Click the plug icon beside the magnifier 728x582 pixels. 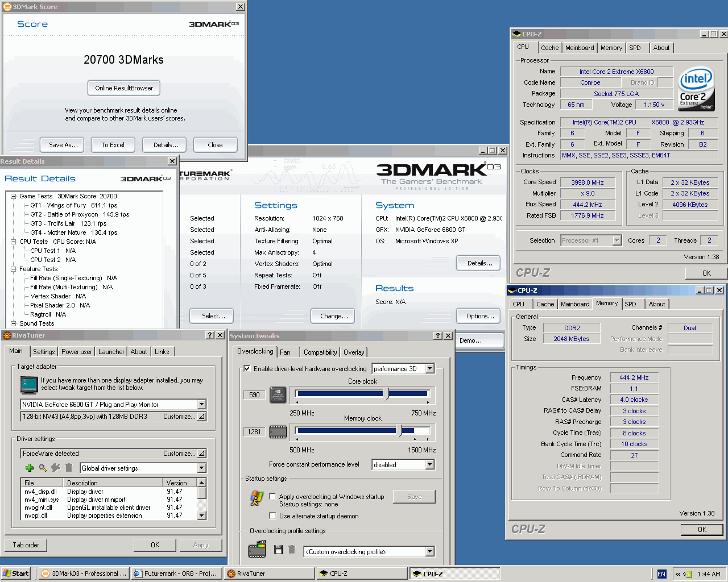click(x=56, y=468)
